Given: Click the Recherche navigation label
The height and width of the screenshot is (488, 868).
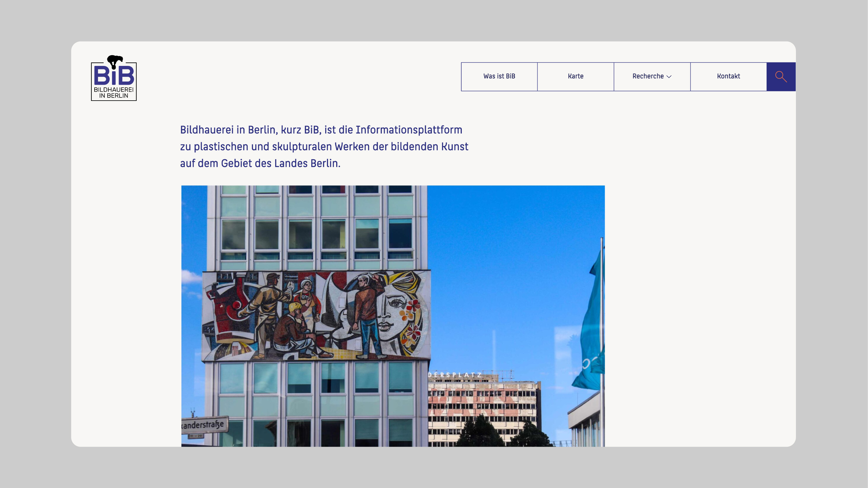Looking at the screenshot, I should tap(648, 76).
